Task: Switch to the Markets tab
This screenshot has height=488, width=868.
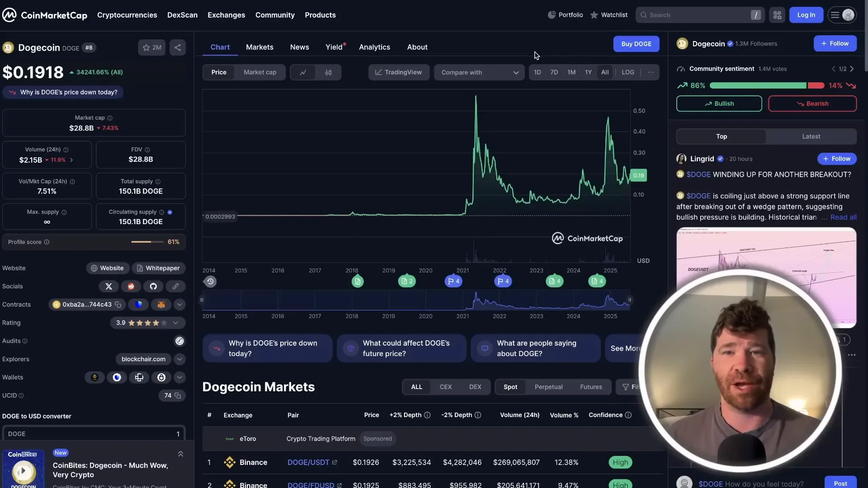Action: click(x=259, y=47)
